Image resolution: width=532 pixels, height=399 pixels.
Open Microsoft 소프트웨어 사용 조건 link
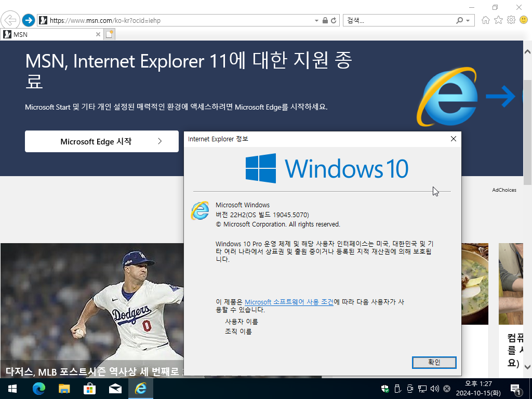tap(289, 302)
